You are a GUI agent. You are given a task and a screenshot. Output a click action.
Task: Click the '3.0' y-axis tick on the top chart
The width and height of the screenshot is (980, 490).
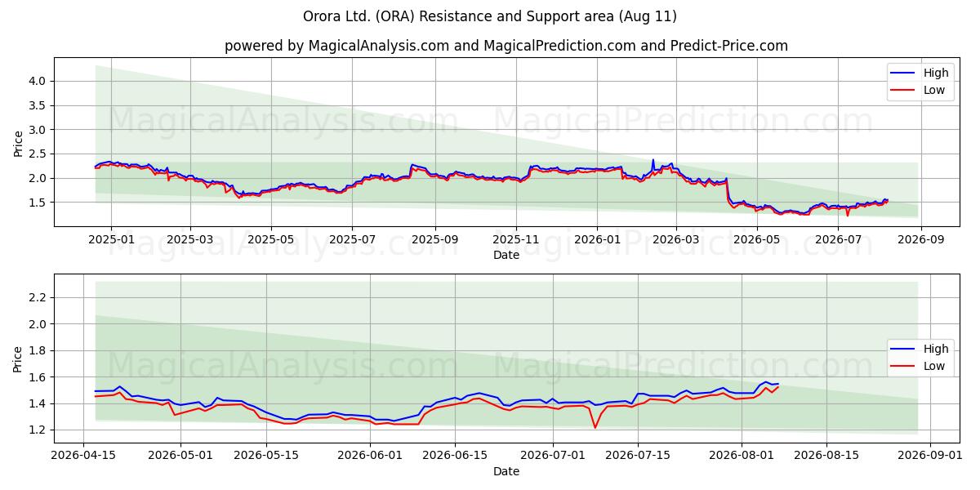39,130
